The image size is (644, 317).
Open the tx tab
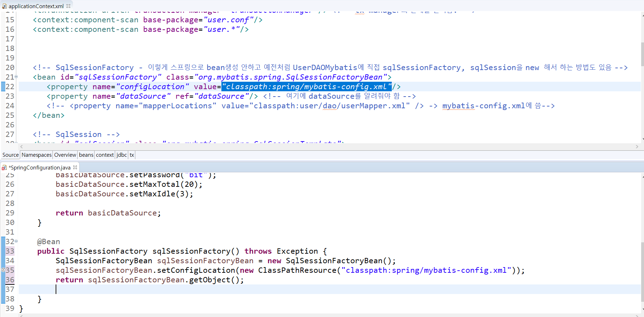click(132, 155)
